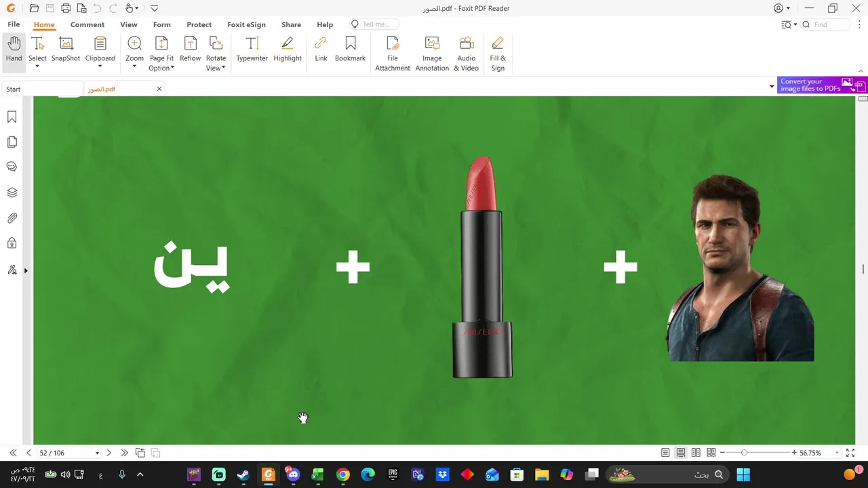This screenshot has width=868, height=488.
Task: Click the Print icon in quick toolbar
Action: click(66, 8)
